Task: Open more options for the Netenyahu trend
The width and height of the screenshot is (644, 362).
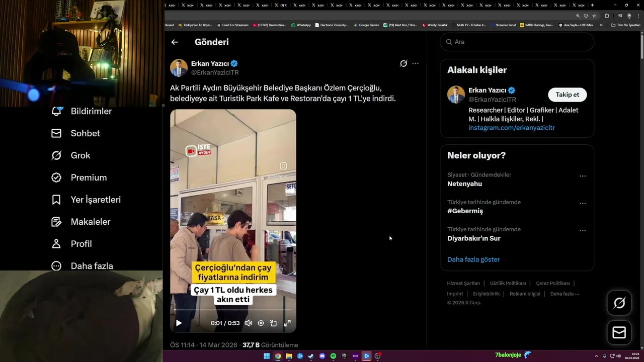Action: (x=583, y=176)
